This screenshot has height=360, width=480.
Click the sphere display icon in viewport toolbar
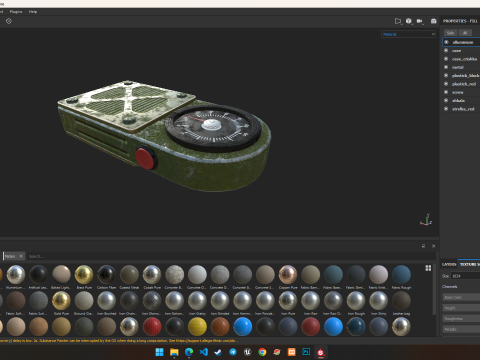coord(409,21)
